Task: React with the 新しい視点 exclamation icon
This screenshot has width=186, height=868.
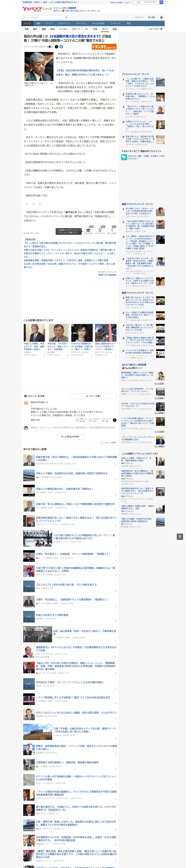Action: (x=112, y=230)
